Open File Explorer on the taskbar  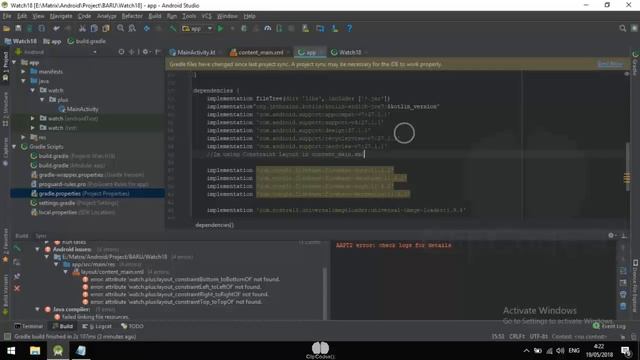35,351
